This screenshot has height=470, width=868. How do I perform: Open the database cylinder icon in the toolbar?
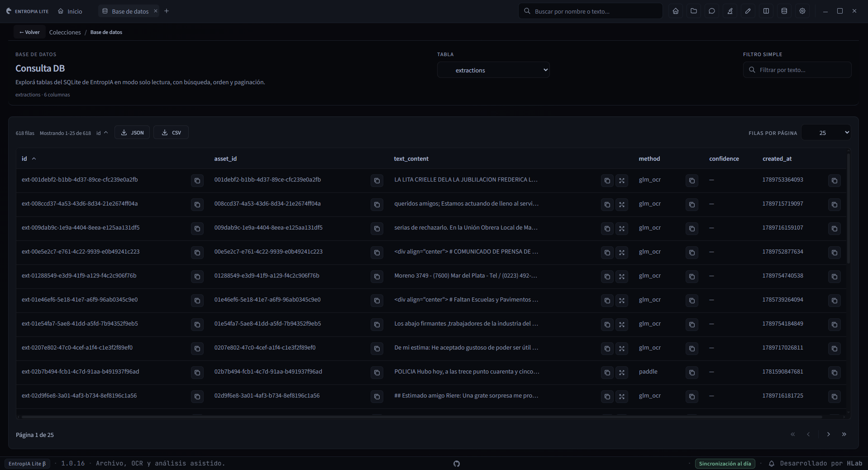pyautogui.click(x=784, y=11)
